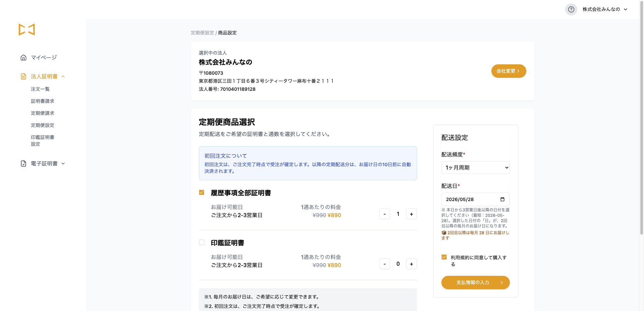The height and width of the screenshot is (311, 644).
Task: Click the 2回目以降は毎月 28 日にお届けします note
Action: tap(475, 235)
